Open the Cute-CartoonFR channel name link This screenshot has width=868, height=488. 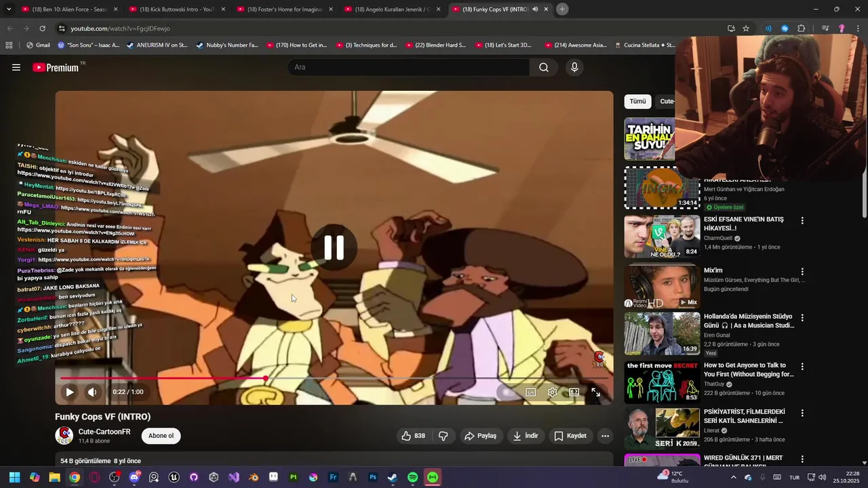104,432
